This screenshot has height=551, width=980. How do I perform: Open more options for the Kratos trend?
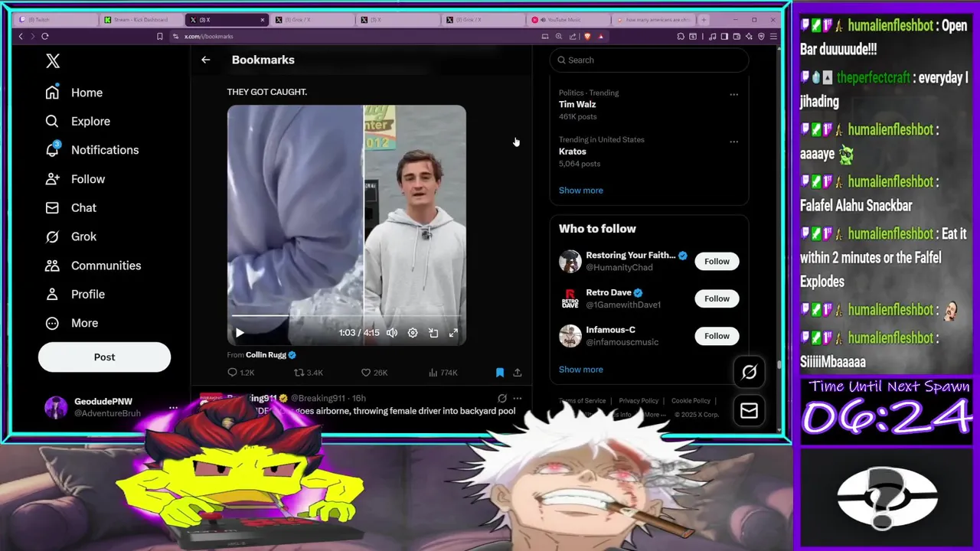point(733,142)
